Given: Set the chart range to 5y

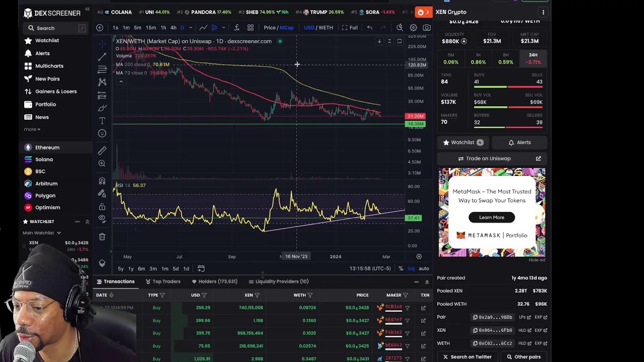Looking at the screenshot, I should (121, 269).
